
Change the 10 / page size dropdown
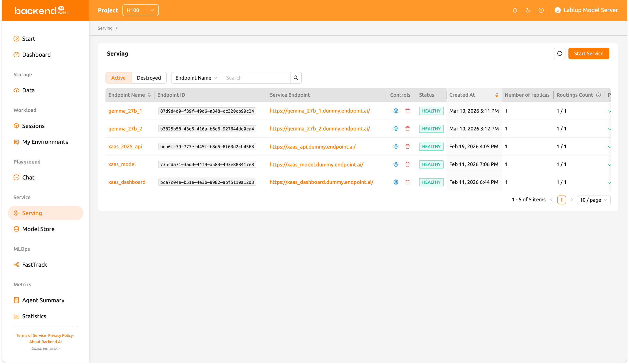click(x=593, y=200)
